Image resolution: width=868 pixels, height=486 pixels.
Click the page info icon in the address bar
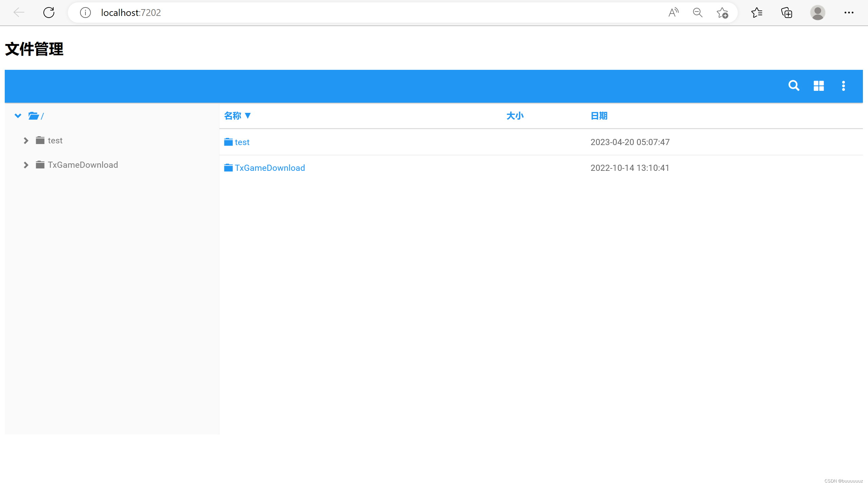85,13
